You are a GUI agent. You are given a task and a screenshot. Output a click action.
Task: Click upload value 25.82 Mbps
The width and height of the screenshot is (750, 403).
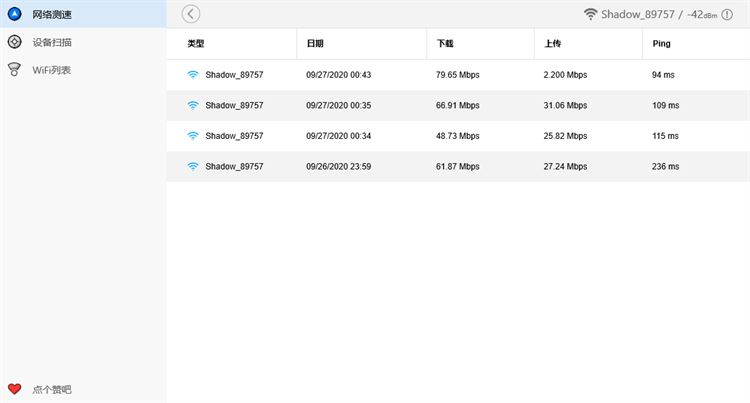[565, 136]
